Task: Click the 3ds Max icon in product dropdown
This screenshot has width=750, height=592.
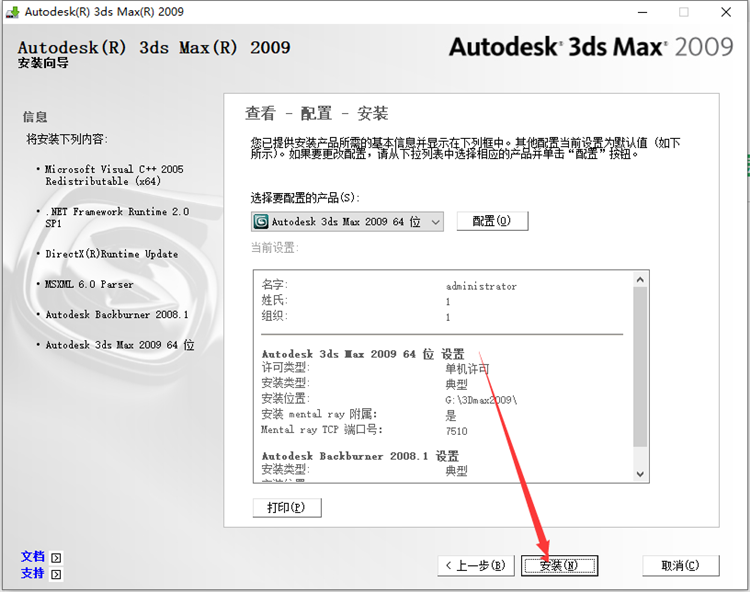Action: pyautogui.click(x=261, y=222)
